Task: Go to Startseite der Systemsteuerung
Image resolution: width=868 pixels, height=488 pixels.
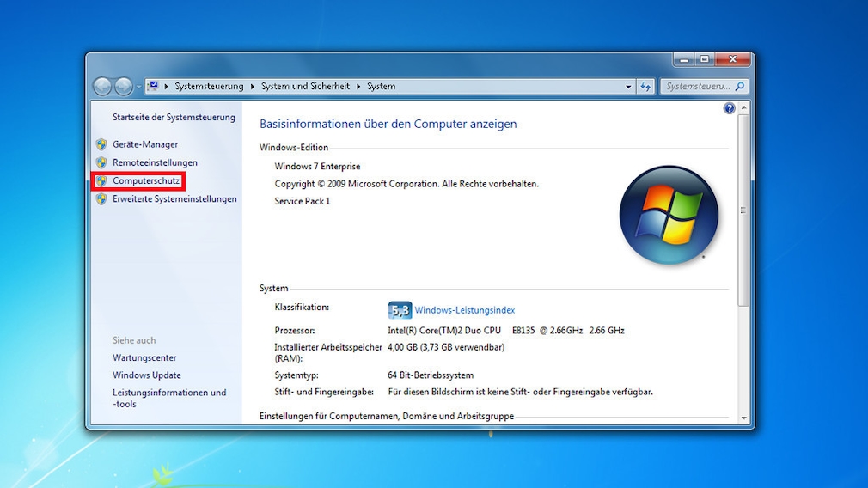Action: [x=174, y=118]
